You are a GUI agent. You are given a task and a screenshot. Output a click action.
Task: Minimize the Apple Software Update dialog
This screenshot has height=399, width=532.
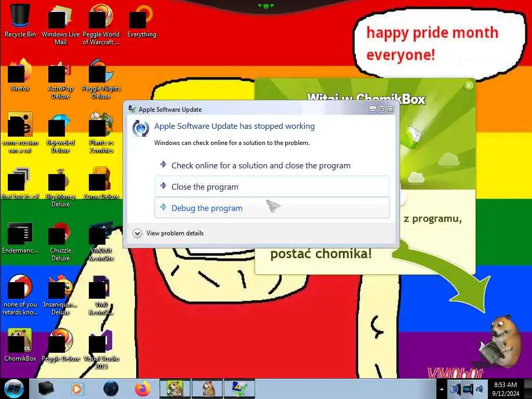(x=373, y=109)
